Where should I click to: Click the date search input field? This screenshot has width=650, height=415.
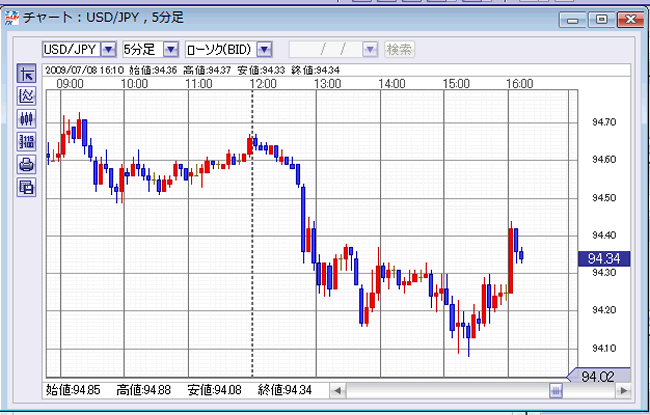tap(326, 49)
